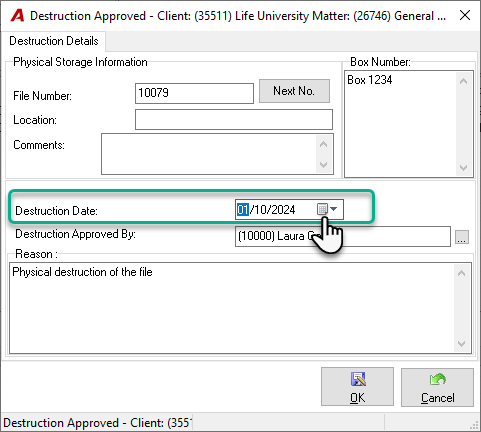This screenshot has width=481, height=432.
Task: Select the day portion of Destruction Date
Action: pyautogui.click(x=243, y=210)
